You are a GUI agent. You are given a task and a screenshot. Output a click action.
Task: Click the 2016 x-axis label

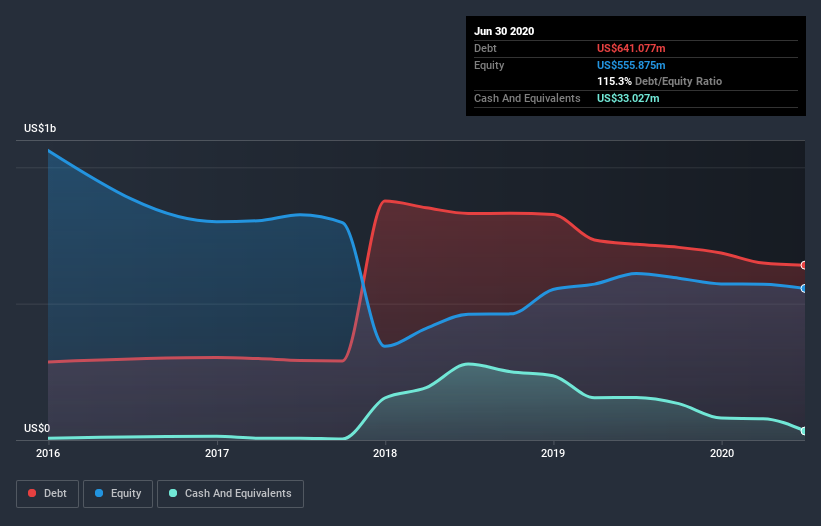[48, 453]
